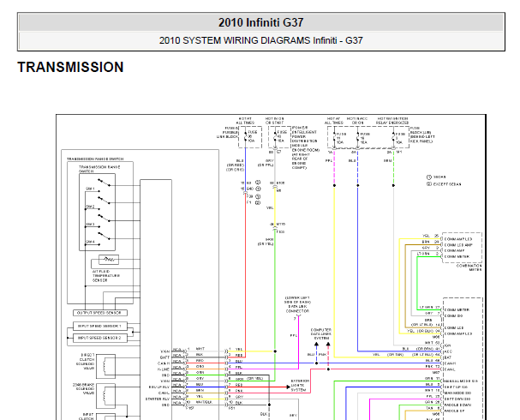Click the FUSE BLOCK (J/B) label
Image resolution: width=520 pixels, height=420 pixels.
point(422,135)
